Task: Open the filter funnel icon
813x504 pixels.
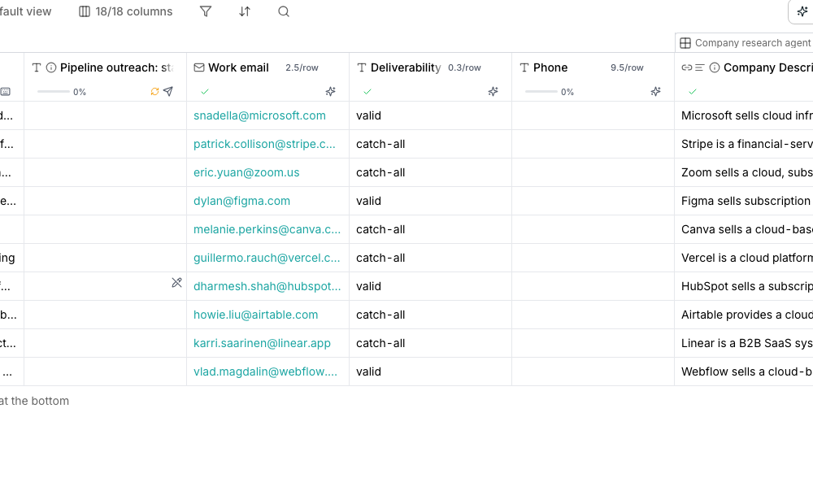Action: coord(206,11)
